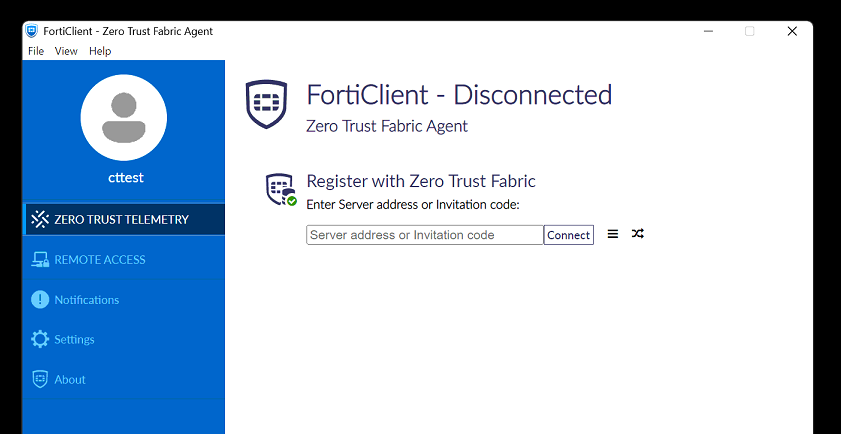Click the cttest username label

125,177
